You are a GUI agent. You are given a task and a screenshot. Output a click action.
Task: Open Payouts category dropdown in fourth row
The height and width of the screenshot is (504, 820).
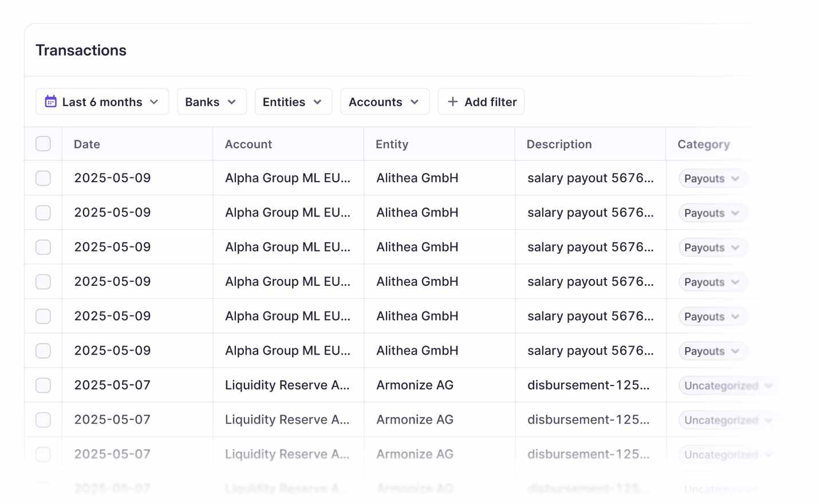712,282
